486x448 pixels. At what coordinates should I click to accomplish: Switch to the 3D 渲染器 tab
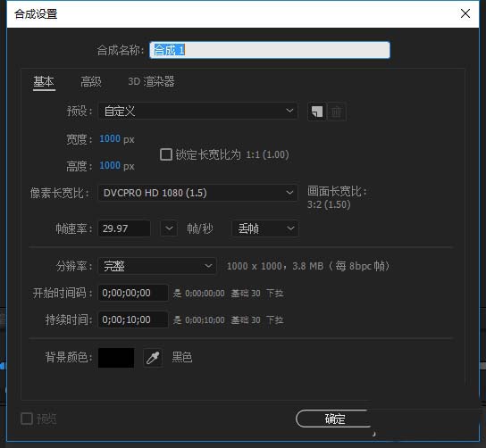pos(151,82)
